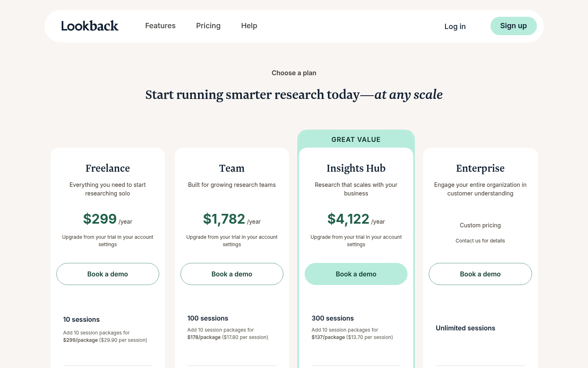Viewport: 588px width, 368px height.
Task: Click the '100 sessions' heading
Action: [208, 318]
